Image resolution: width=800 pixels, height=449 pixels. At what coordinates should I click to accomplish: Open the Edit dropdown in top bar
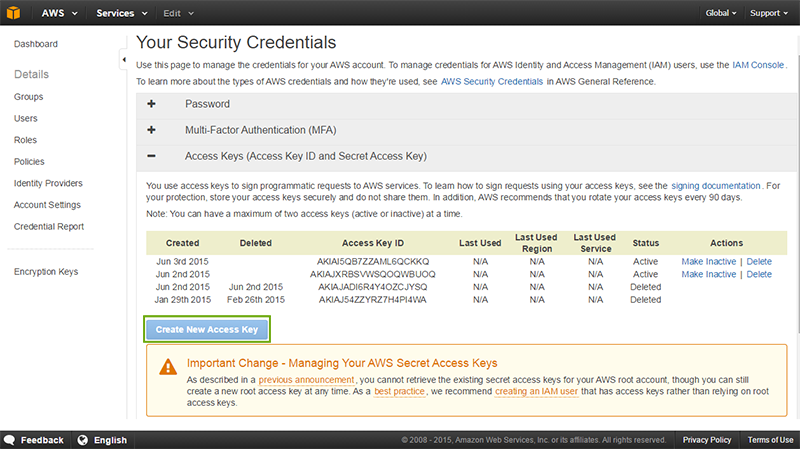(x=177, y=13)
